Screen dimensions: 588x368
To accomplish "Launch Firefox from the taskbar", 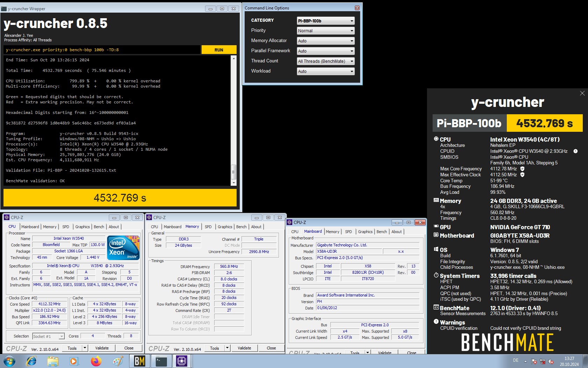I will [96, 361].
